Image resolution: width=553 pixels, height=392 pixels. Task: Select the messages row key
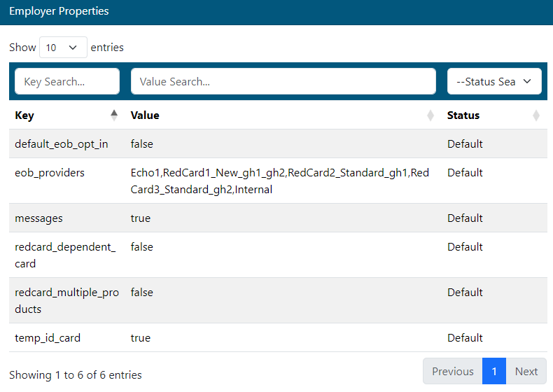(38, 218)
